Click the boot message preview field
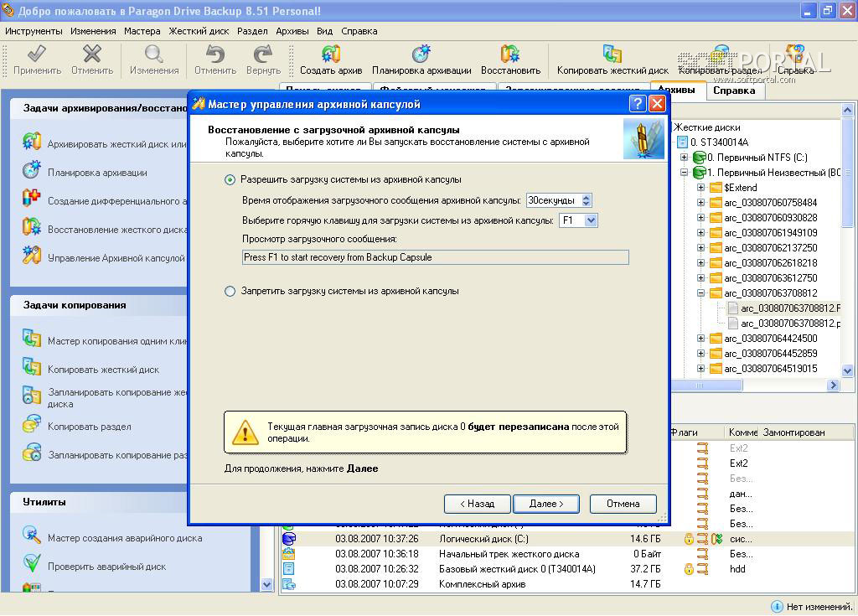Screen dimensions: 858x616 (436, 257)
